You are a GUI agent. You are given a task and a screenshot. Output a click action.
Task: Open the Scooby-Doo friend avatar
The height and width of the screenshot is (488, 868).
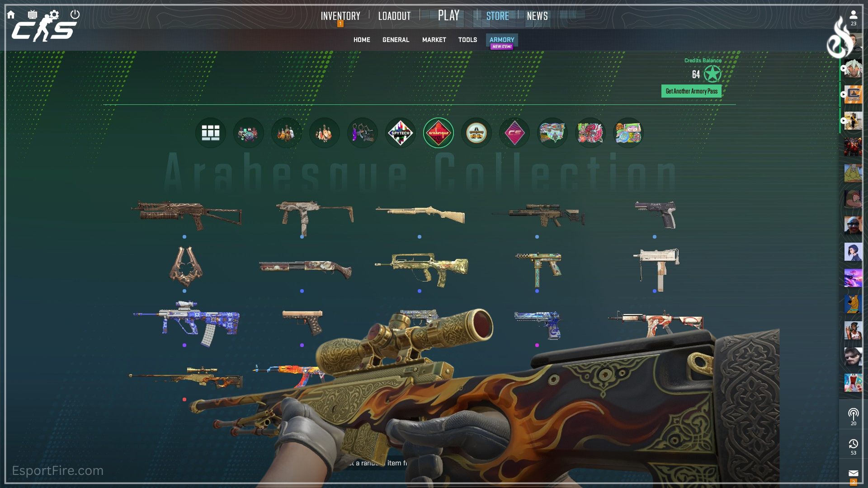point(853,304)
